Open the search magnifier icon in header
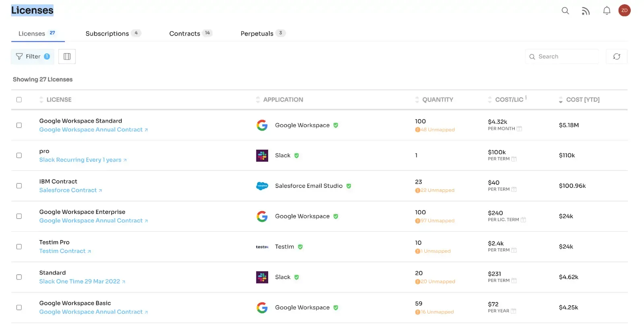Screen dimensions: 644x326 point(565,11)
